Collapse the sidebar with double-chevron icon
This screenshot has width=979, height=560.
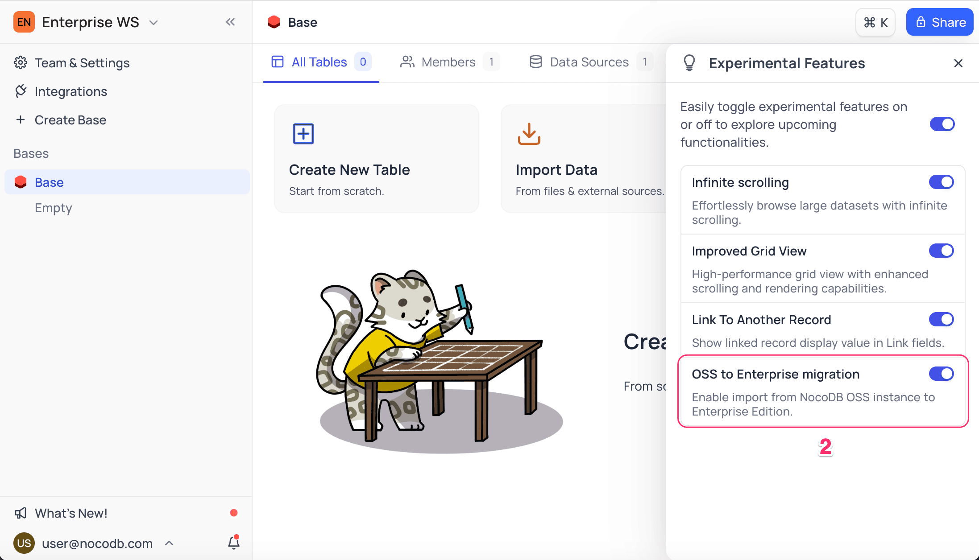[230, 22]
